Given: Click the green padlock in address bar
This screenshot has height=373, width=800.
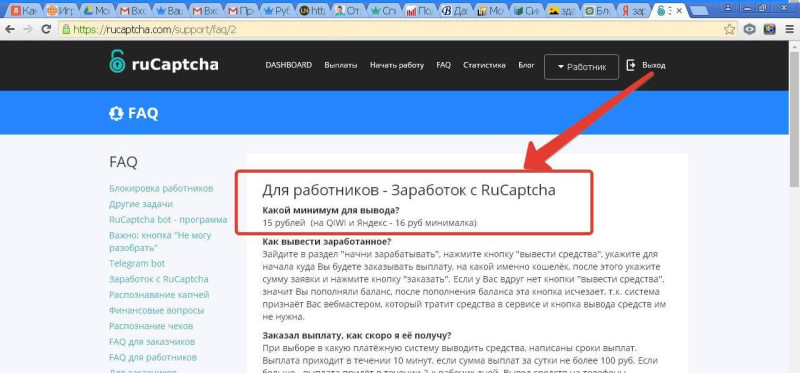Looking at the screenshot, I should coord(66,29).
